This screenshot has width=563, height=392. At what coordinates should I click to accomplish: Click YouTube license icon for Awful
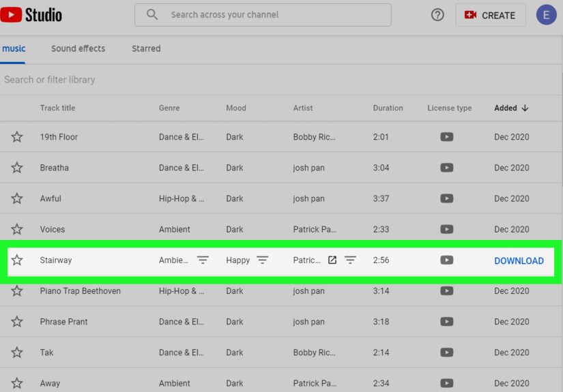(x=447, y=198)
